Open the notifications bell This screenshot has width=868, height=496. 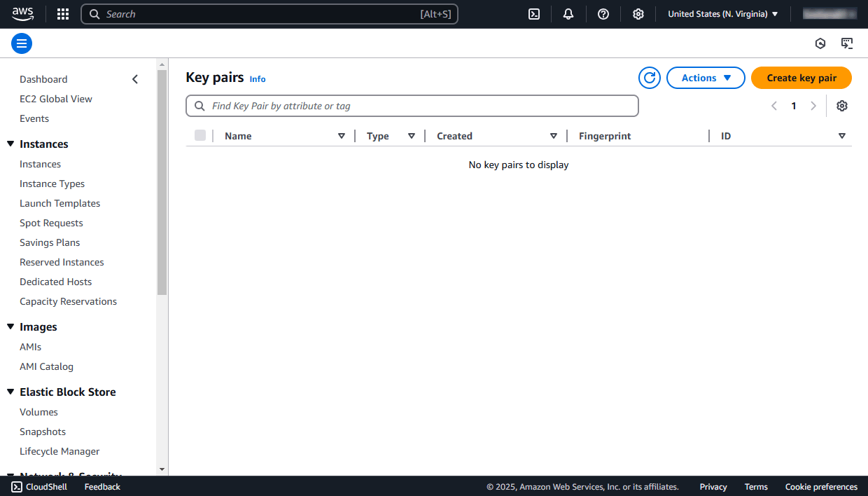(x=568, y=14)
